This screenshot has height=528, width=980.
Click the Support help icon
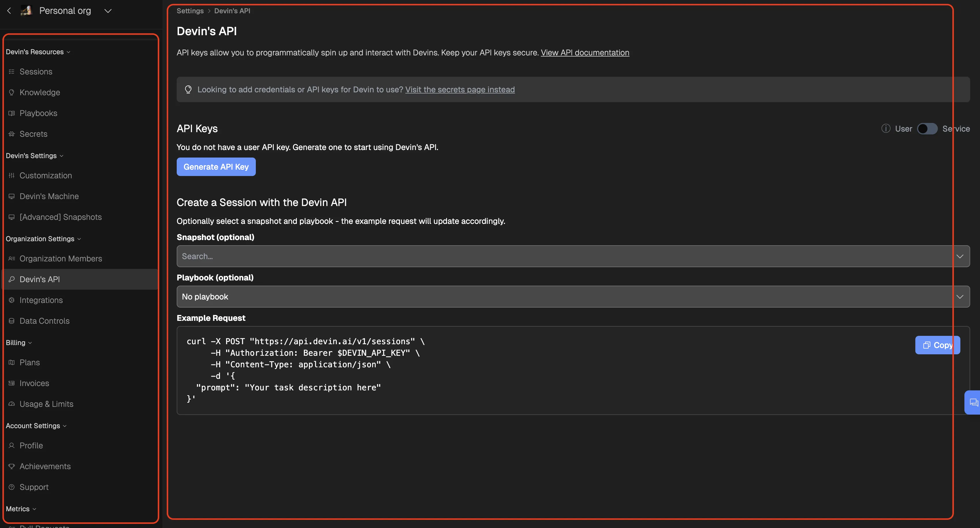(12, 487)
